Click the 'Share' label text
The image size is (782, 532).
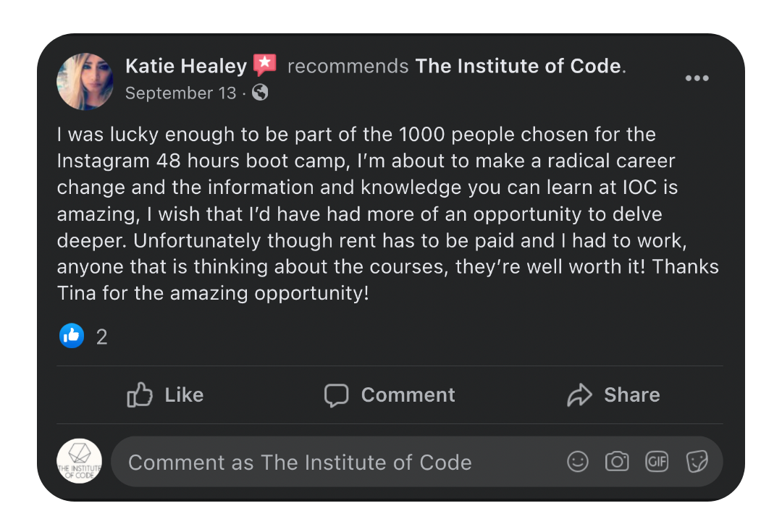[x=631, y=395]
